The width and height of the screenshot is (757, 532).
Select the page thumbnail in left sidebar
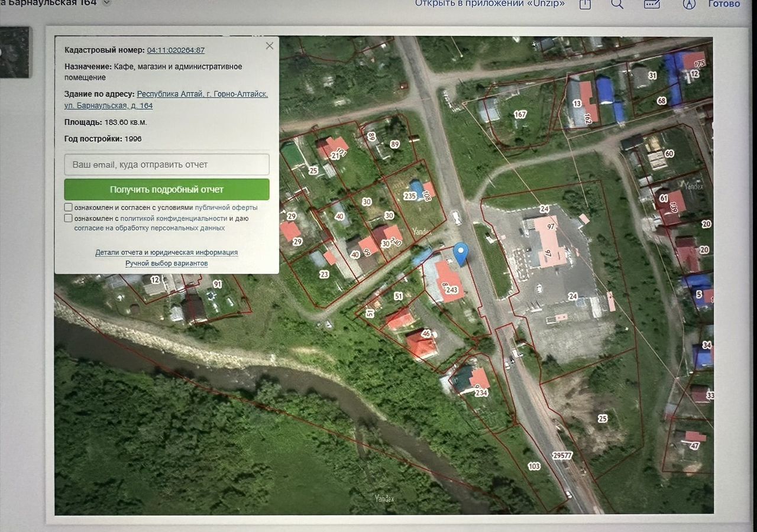14,52
